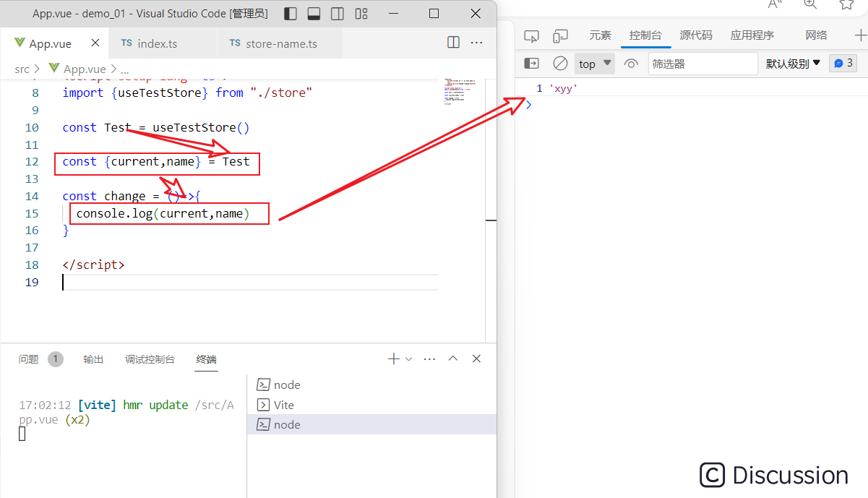
Task: Create new terminal with plus icon
Action: tap(394, 359)
